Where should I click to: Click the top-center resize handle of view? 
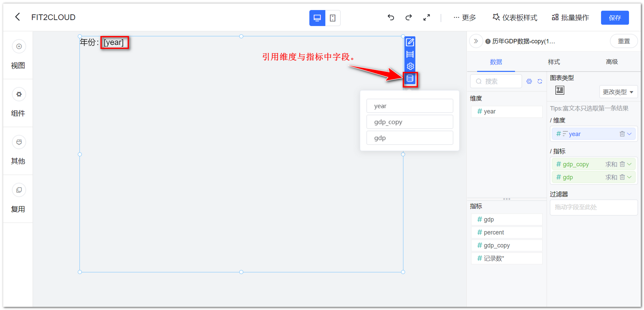(241, 36)
